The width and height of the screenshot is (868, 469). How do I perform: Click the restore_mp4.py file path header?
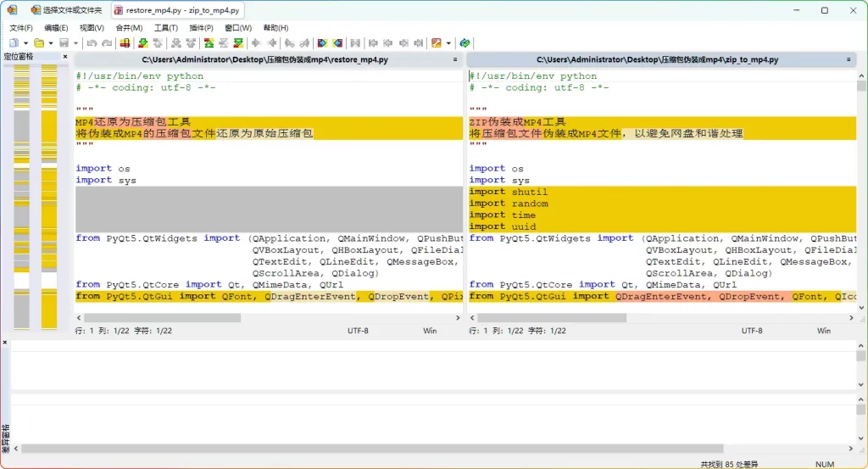coord(264,59)
